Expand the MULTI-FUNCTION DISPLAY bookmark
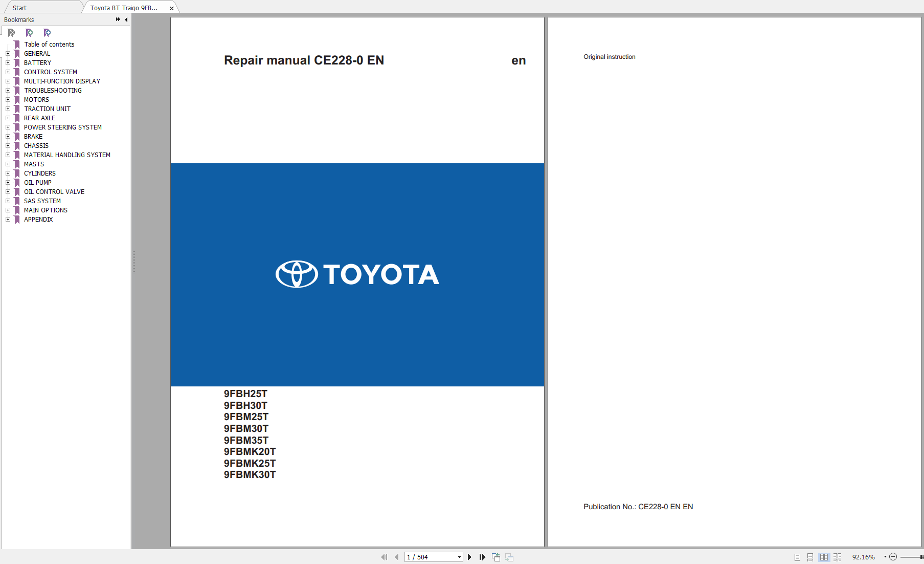Viewport: 924px width, 564px height. 8,81
